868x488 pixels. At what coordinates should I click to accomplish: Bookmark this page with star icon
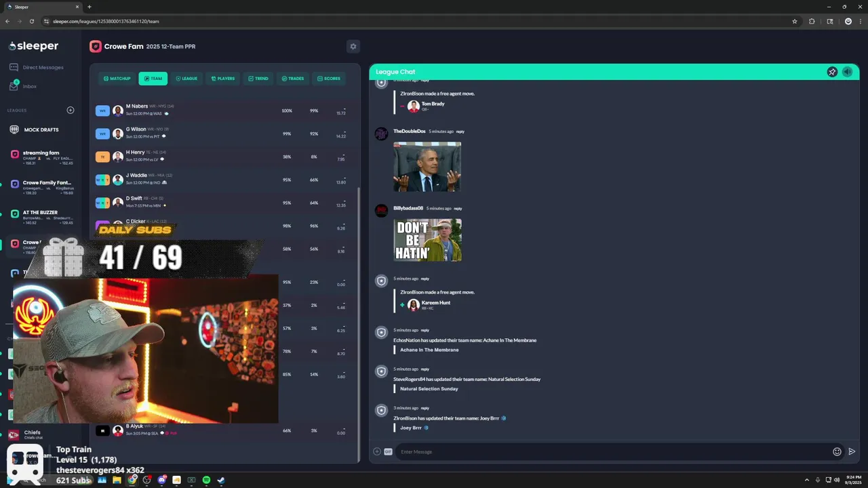tap(795, 21)
